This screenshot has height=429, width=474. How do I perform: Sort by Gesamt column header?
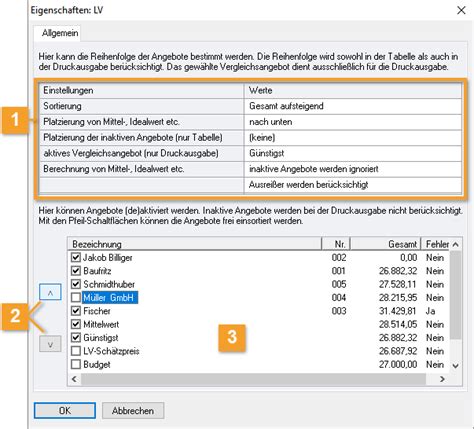coord(386,244)
